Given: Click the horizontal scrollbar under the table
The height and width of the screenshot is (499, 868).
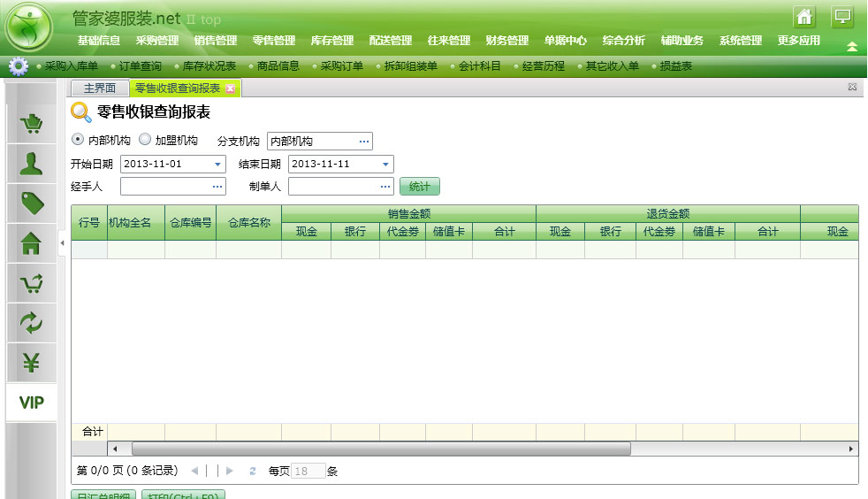Looking at the screenshot, I should (382, 449).
